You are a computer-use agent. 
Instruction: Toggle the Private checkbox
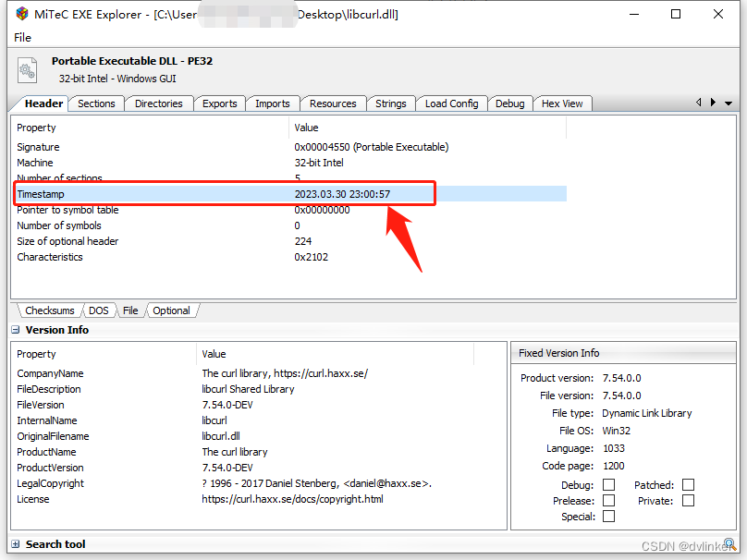click(x=688, y=501)
